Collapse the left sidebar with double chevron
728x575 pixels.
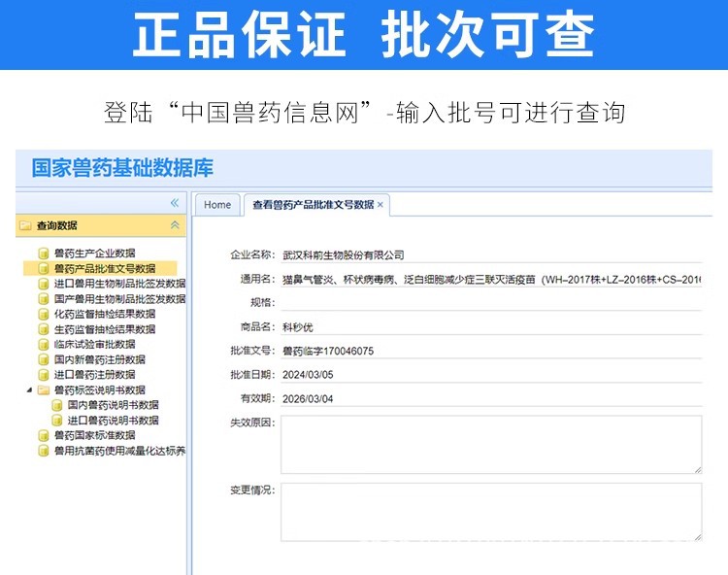coord(175,202)
